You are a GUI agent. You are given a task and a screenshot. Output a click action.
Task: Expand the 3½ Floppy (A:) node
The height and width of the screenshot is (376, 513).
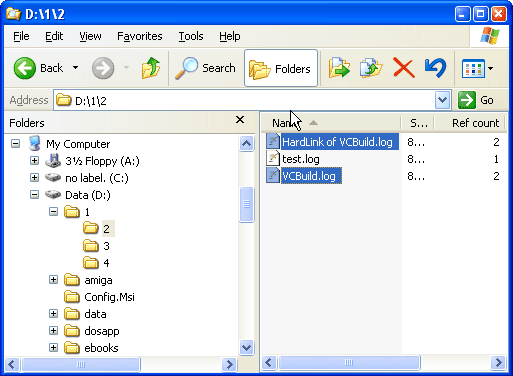34,160
